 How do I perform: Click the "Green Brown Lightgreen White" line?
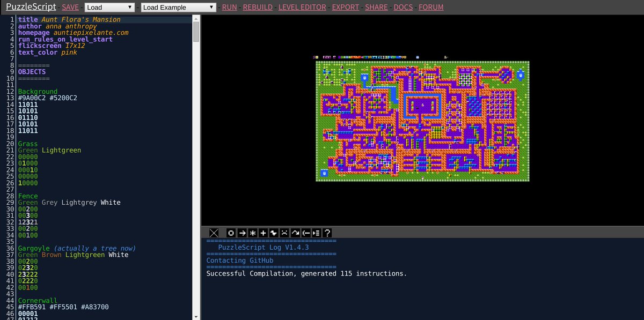[x=74, y=255]
